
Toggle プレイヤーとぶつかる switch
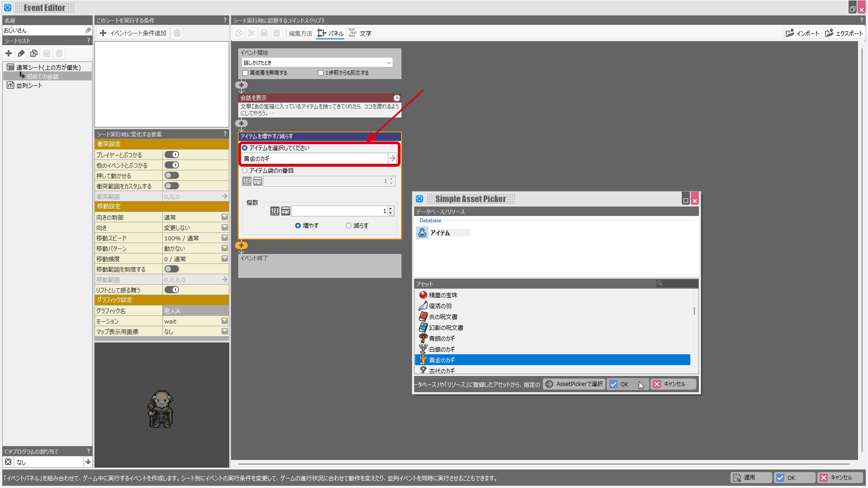point(172,155)
